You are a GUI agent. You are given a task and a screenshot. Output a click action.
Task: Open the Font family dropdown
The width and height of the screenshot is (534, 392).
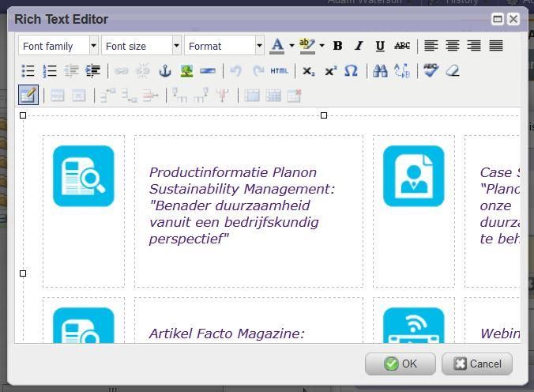pos(58,46)
